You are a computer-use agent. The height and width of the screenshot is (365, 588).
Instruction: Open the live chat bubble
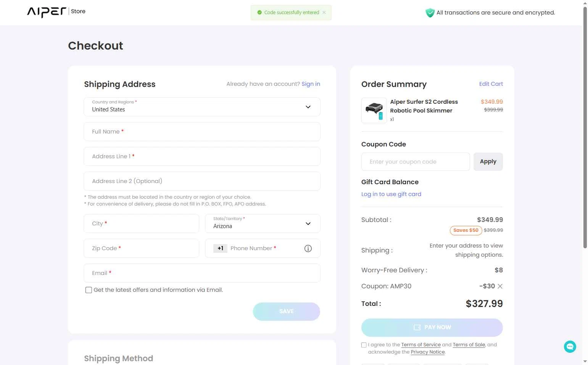(x=570, y=346)
